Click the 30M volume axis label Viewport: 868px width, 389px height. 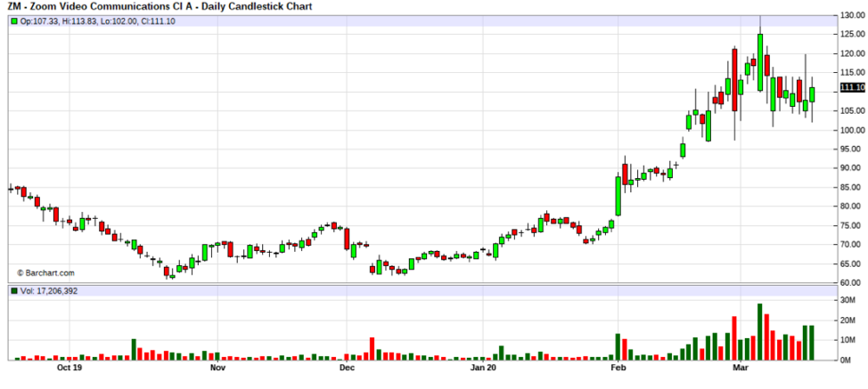pos(848,300)
